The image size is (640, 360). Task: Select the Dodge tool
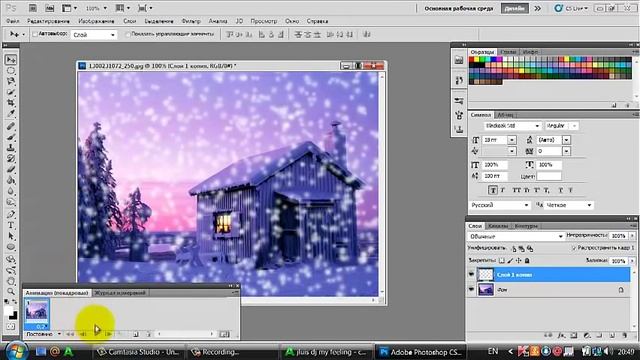click(11, 202)
